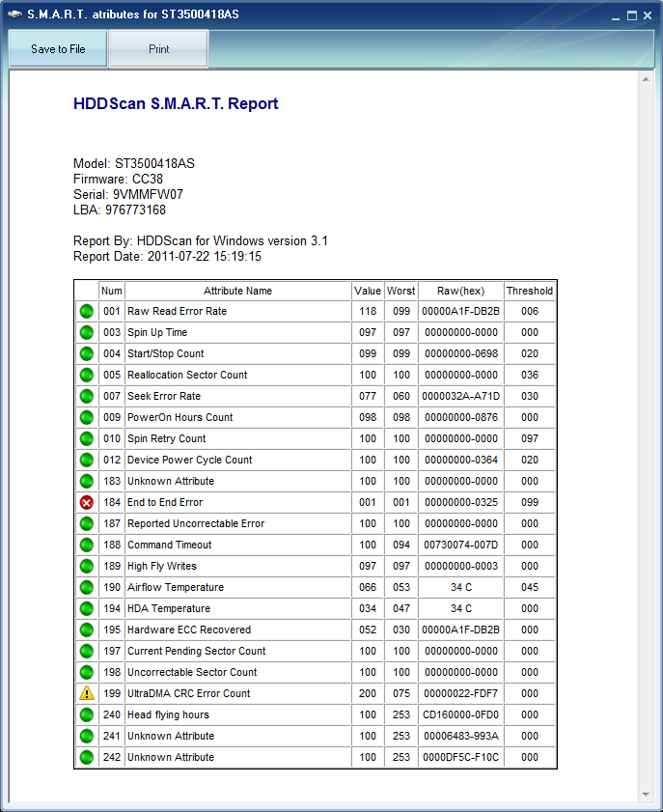Click the LBA: 976773168 line
This screenshot has width=663, height=812.
pyautogui.click(x=120, y=210)
